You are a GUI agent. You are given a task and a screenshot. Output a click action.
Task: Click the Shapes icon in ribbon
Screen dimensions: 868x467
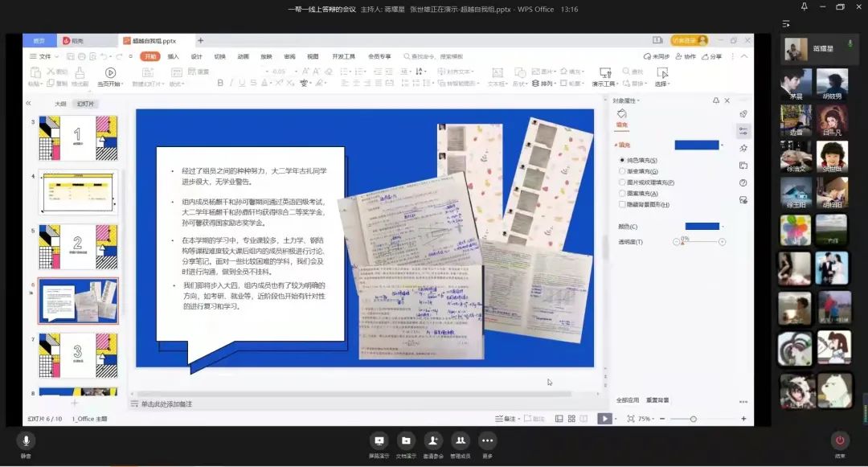pos(519,72)
